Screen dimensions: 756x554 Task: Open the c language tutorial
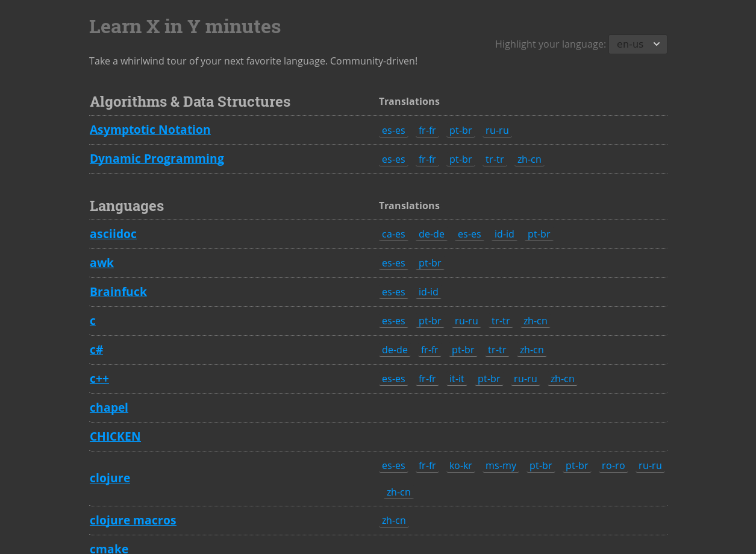tap(93, 321)
